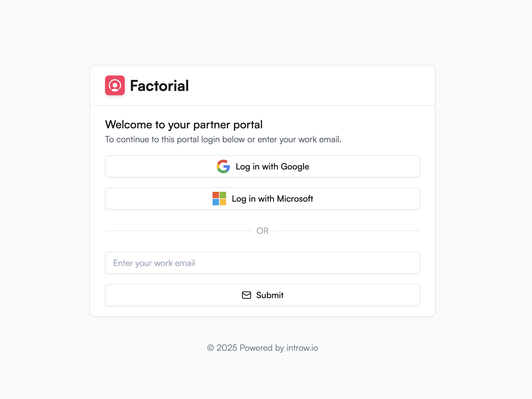Click the portal login instruction sentence
Image resolution: width=532 pixels, height=399 pixels.
[x=223, y=139]
